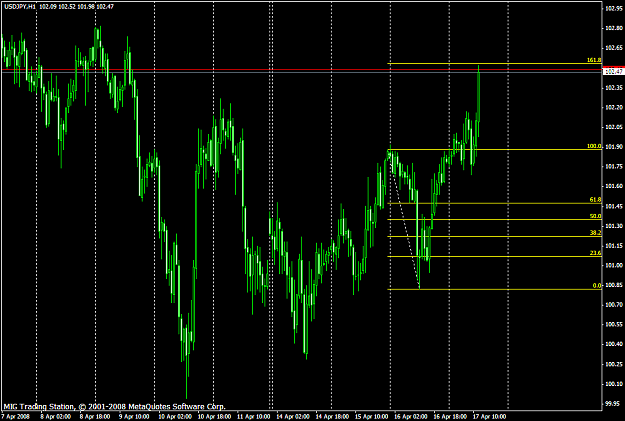Viewport: 625px width, 421px height.
Task: Click the 15 Apr 10:00 time label
Action: click(371, 417)
